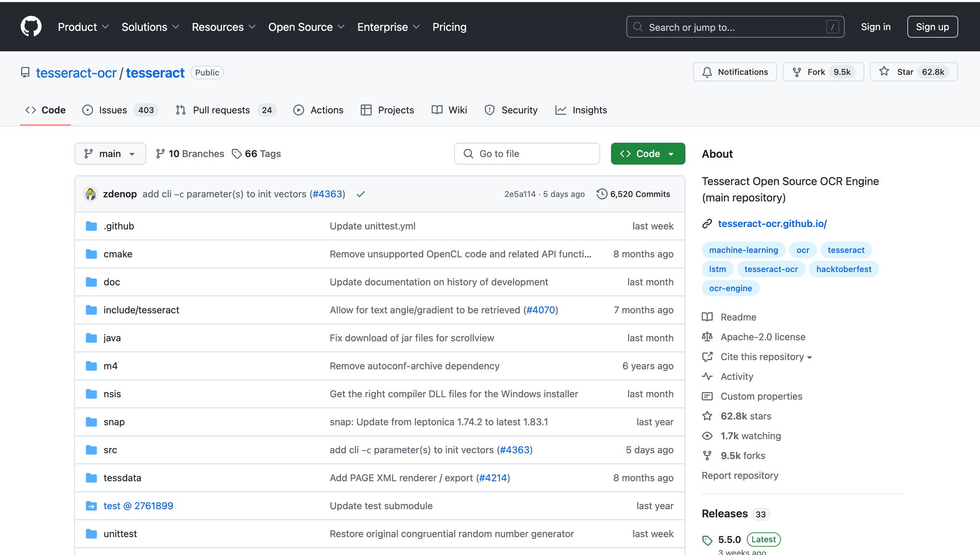Click the Go to file search input
980x555 pixels.
[527, 153]
